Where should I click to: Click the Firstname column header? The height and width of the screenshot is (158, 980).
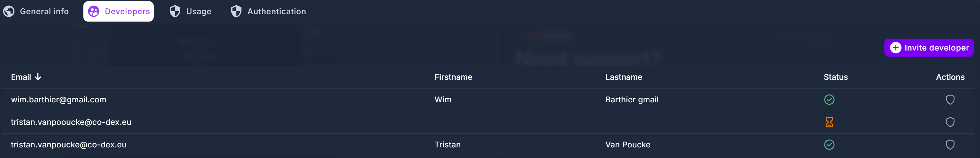click(x=453, y=77)
